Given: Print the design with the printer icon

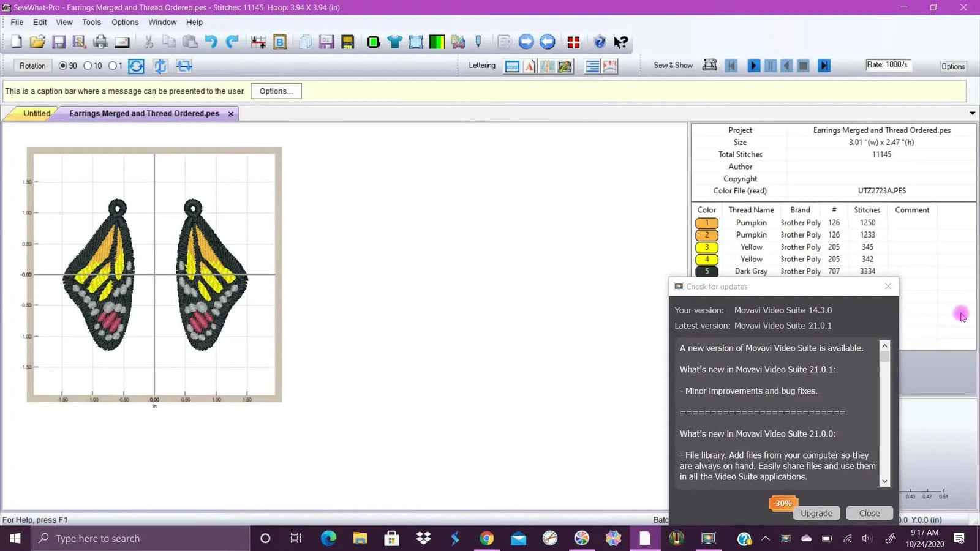Looking at the screenshot, I should pyautogui.click(x=100, y=42).
